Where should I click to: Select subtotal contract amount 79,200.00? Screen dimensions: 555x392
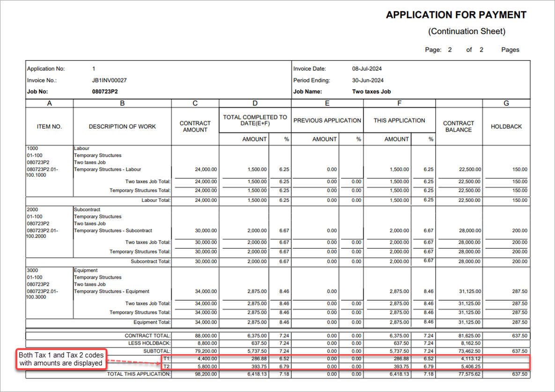coord(206,351)
